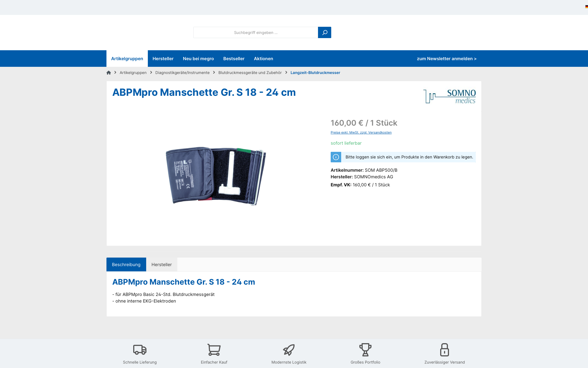The image size is (588, 368).
Task: Click the German flag language icon
Action: [586, 7]
